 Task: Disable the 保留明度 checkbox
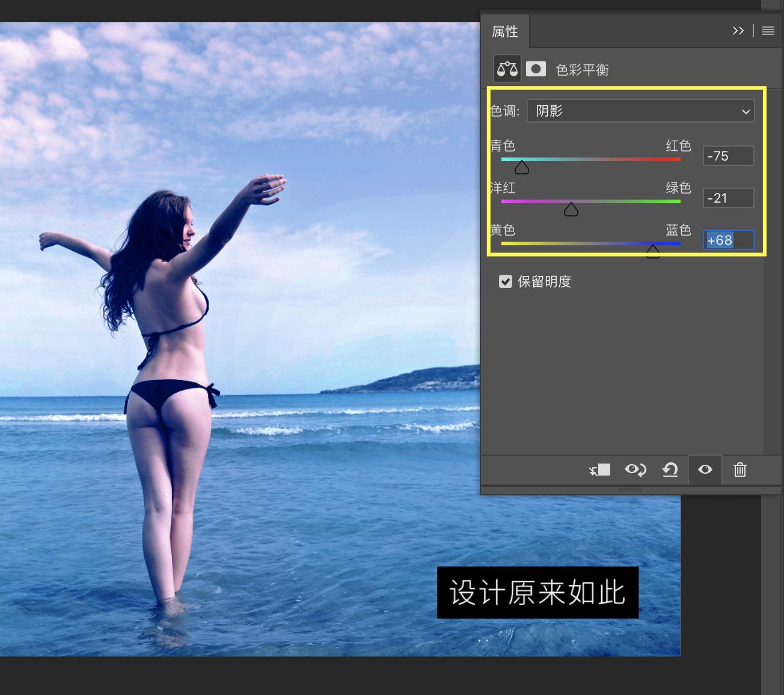(506, 281)
